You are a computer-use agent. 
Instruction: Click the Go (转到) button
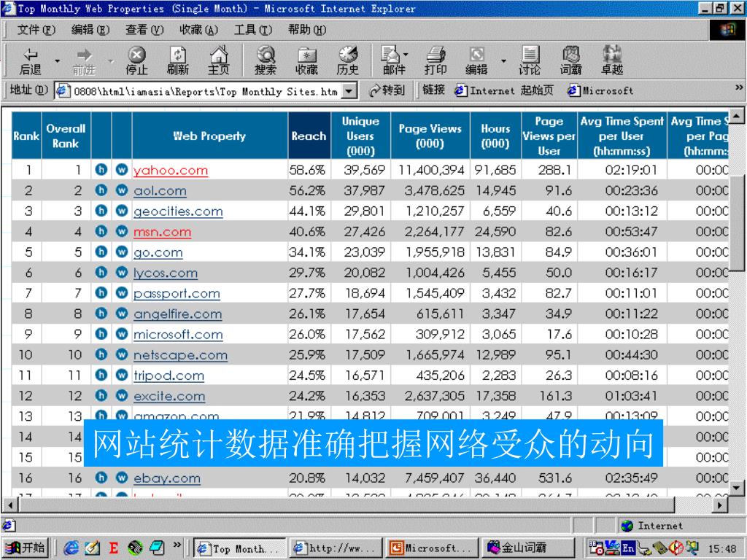click(387, 90)
